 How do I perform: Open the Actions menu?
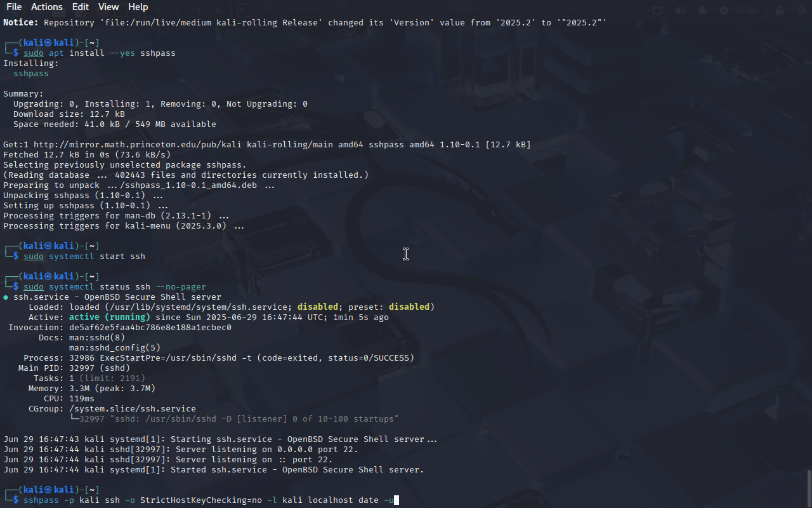pyautogui.click(x=47, y=7)
